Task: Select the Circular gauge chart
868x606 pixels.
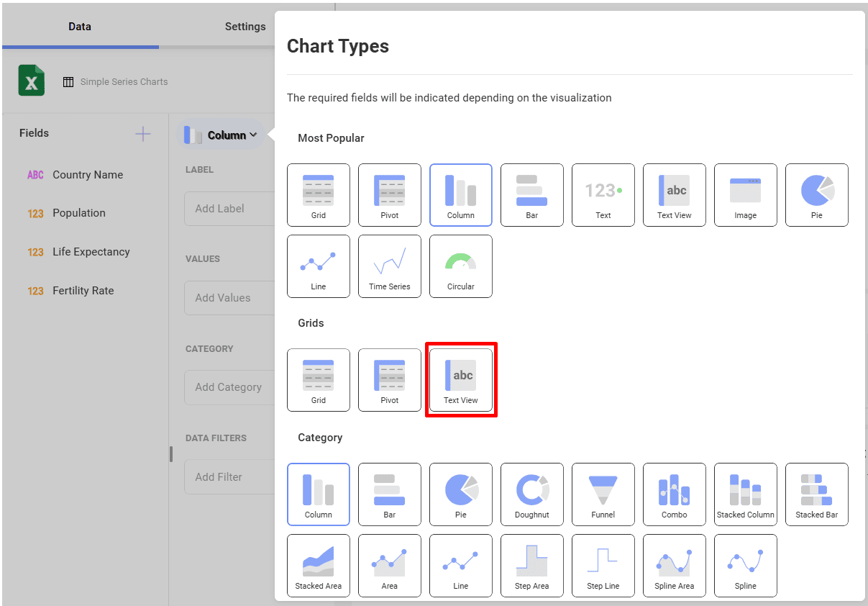Action: pyautogui.click(x=461, y=266)
